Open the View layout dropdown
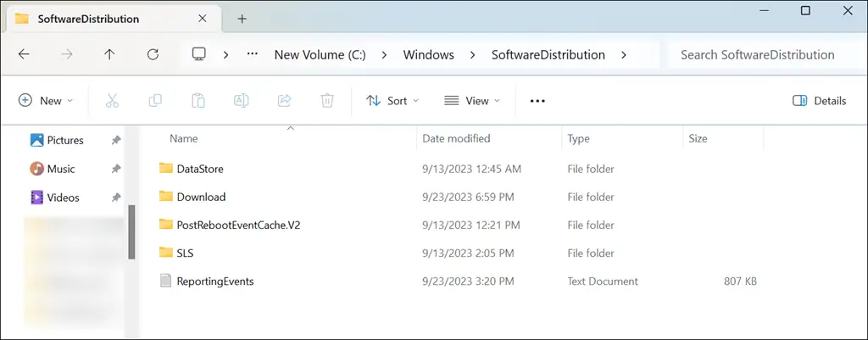868x340 pixels. 472,101
